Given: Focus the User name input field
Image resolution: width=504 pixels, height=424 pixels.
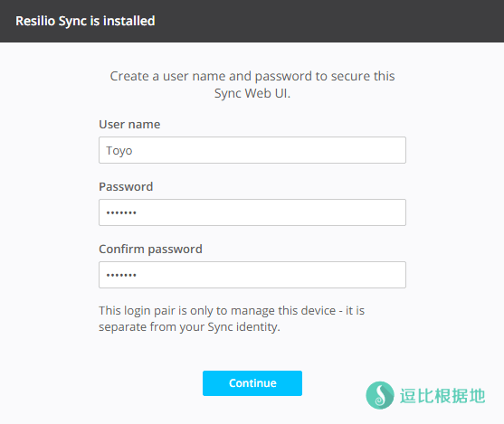Looking at the screenshot, I should click(x=252, y=150).
